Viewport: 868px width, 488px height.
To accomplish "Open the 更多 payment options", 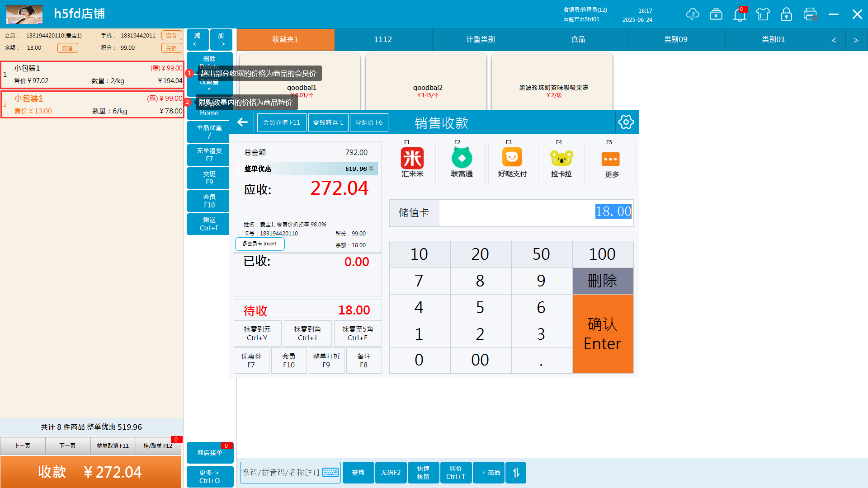I will click(611, 163).
